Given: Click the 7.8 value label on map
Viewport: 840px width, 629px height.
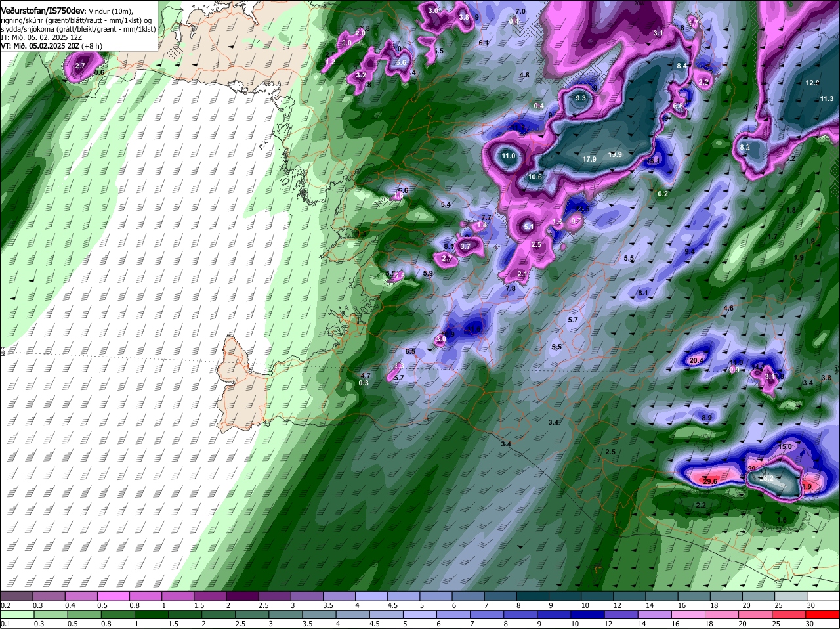Looking at the screenshot, I should [x=511, y=288].
